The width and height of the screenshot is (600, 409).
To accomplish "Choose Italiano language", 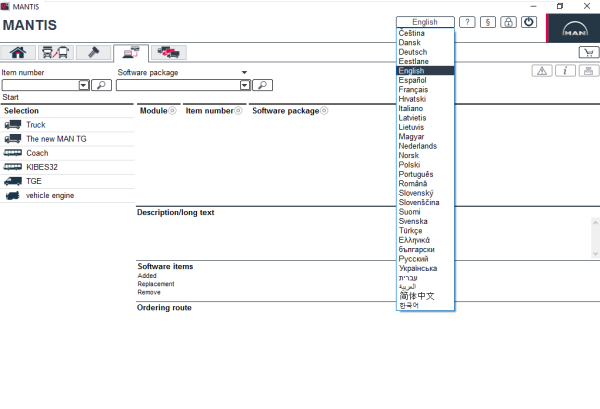I will [425, 108].
